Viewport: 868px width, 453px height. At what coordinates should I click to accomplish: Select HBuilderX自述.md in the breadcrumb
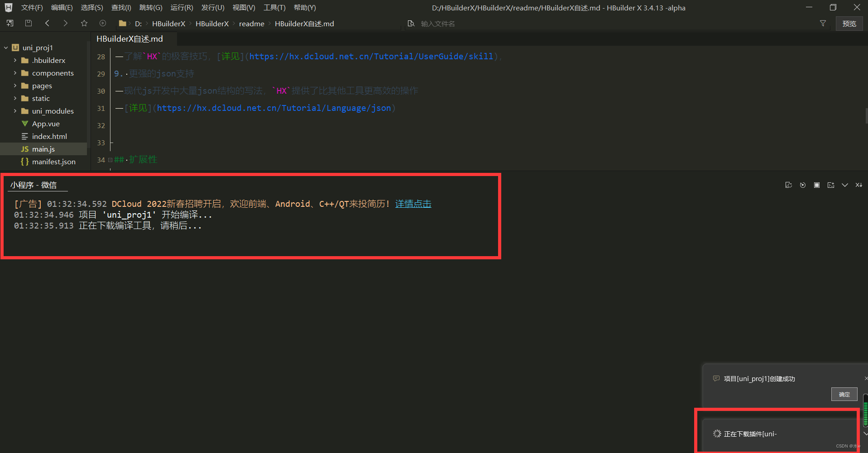click(304, 24)
